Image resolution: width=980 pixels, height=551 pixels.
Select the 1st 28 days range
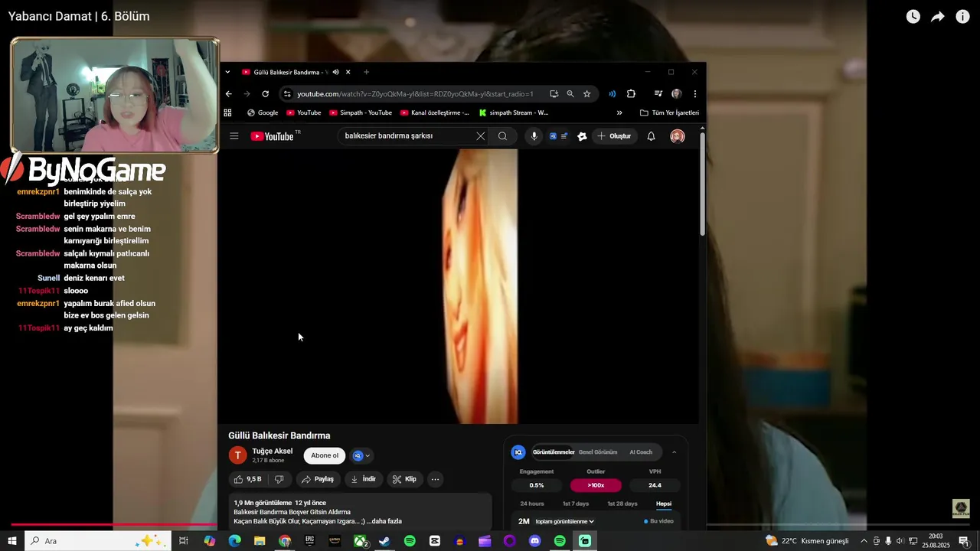pos(622,504)
